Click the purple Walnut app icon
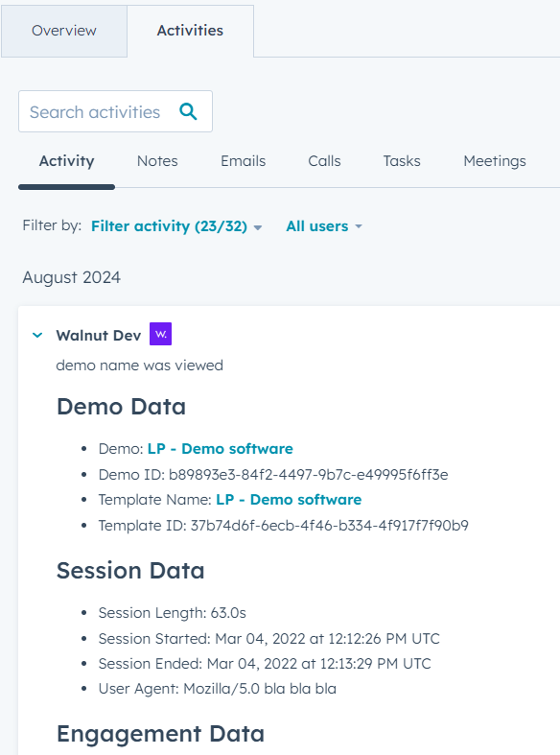This screenshot has width=560, height=755. tap(161, 334)
